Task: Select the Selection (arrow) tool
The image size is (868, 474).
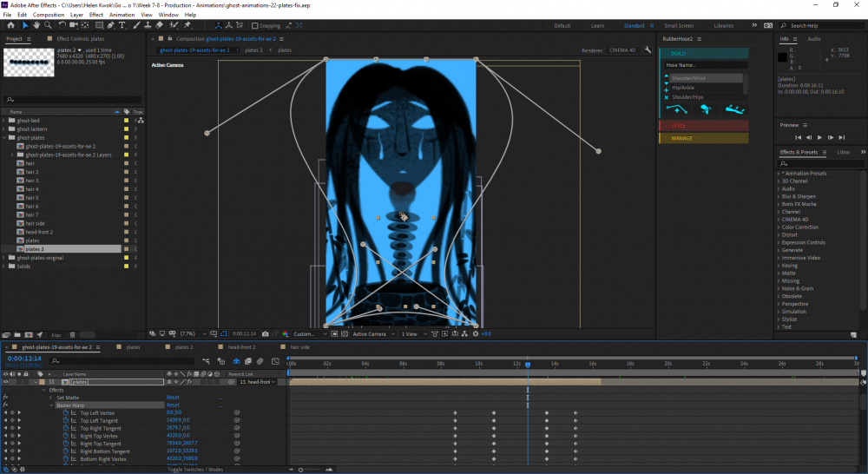Action: point(25,25)
